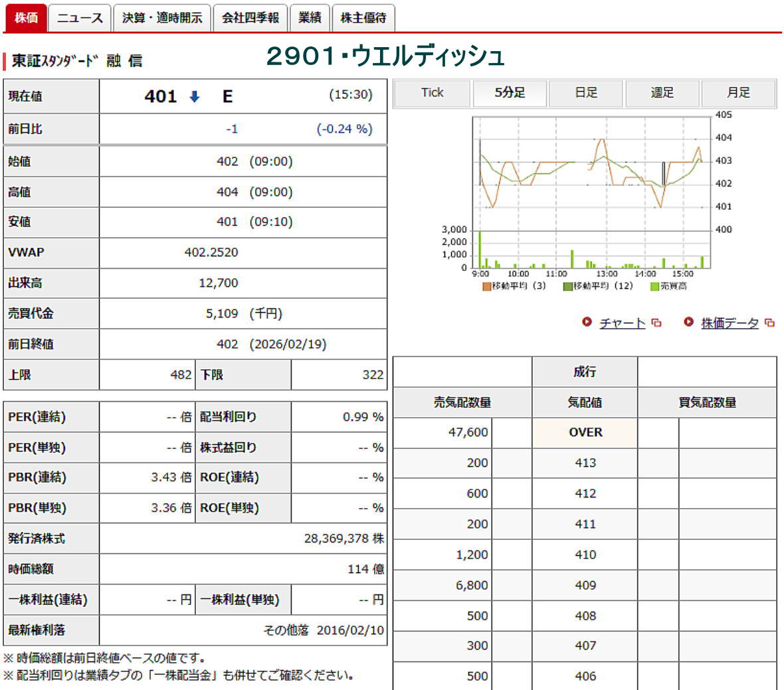Open the チャート link
The height and width of the screenshot is (690, 784).
point(622,323)
